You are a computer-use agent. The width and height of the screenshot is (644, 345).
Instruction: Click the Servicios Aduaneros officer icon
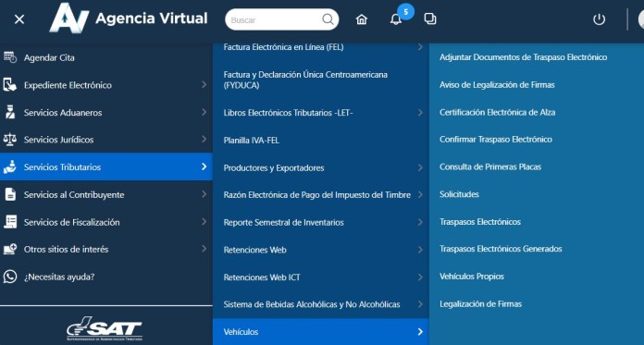10,112
